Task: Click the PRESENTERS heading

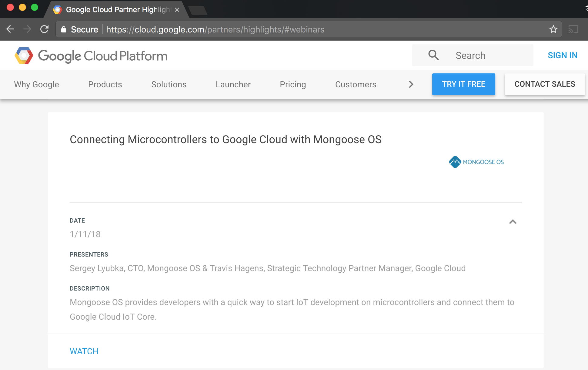Action: coord(89,254)
